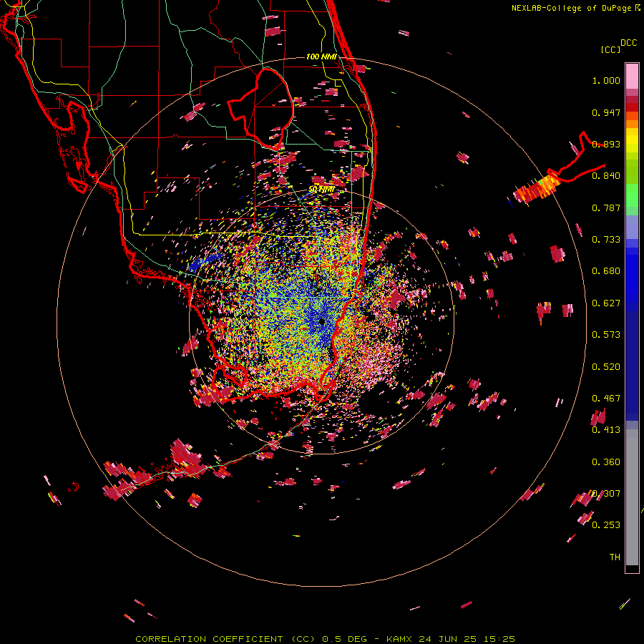Screen dimensions: 644x644
Task: Click the 0.467 color scale value
Action: click(x=606, y=399)
